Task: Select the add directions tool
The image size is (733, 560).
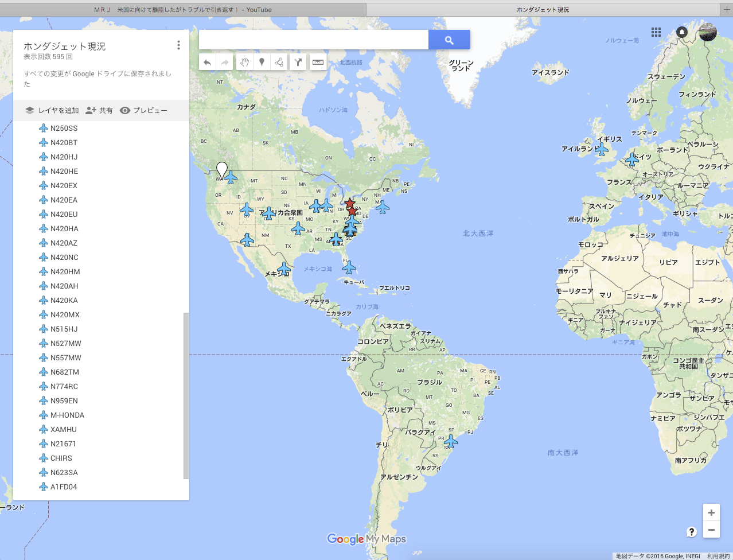Action: click(x=298, y=62)
